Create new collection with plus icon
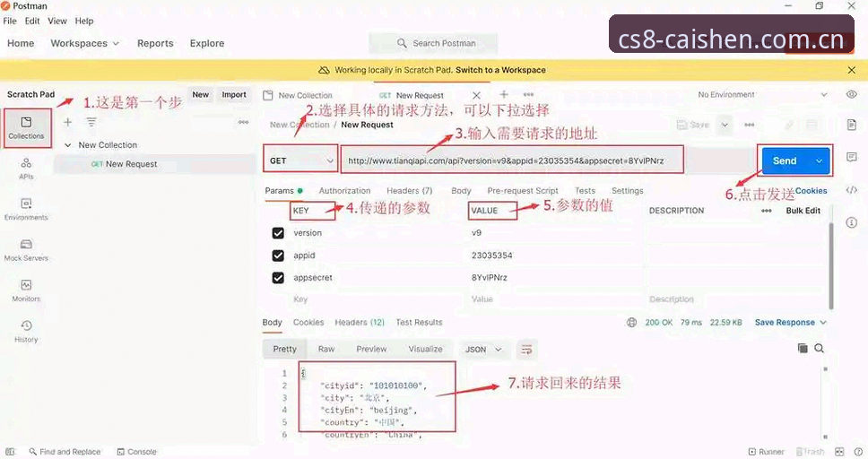The height and width of the screenshot is (459, 868). [x=67, y=122]
